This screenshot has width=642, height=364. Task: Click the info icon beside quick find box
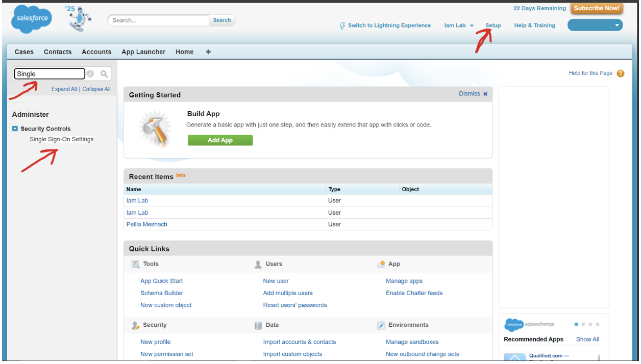(x=90, y=74)
